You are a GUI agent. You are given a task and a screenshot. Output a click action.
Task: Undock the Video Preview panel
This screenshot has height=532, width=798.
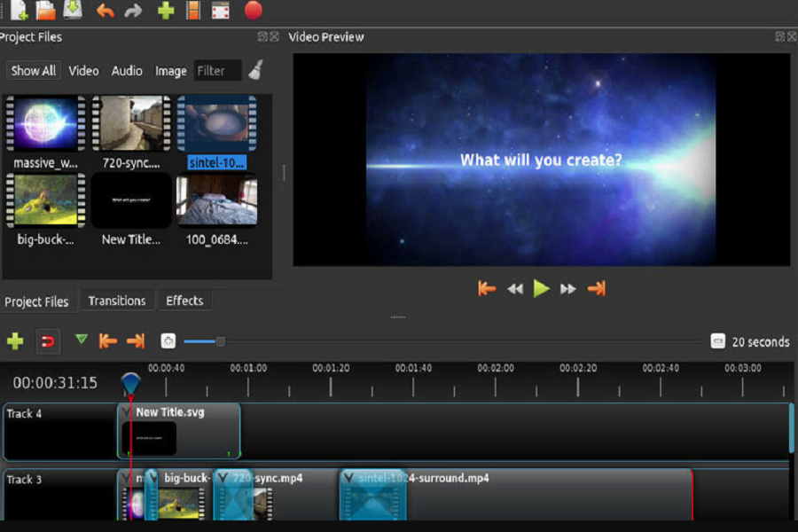pos(779,36)
